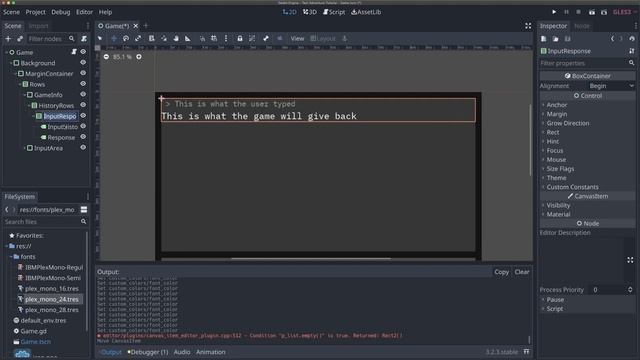Open the Debug menu
This screenshot has height=360, width=640.
tap(61, 12)
